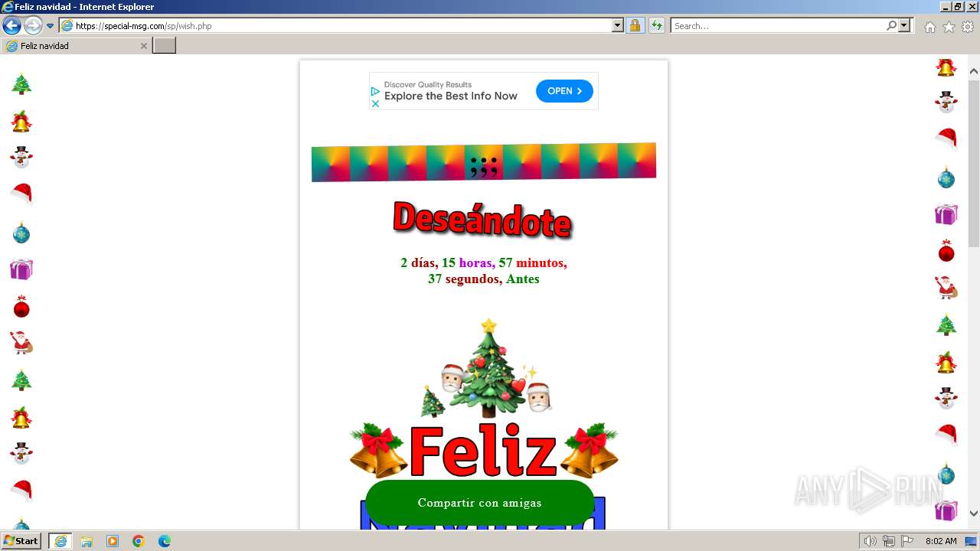Click the bells with bow right of Feliz
This screenshot has width=980, height=551.
coord(589,450)
